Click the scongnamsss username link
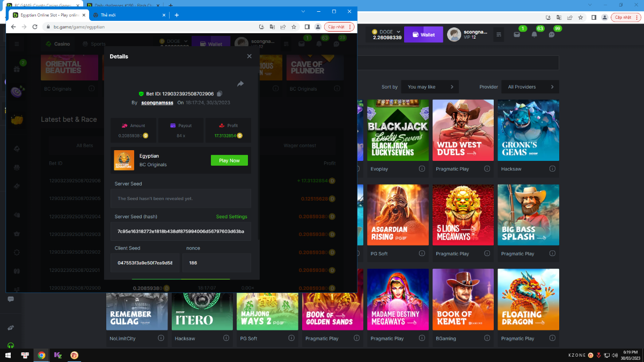 pos(157,102)
